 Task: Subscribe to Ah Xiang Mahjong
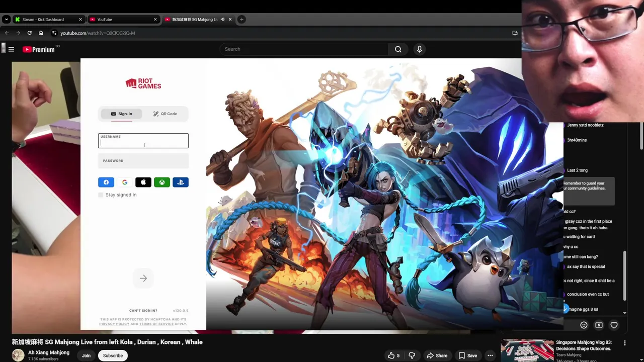113,355
